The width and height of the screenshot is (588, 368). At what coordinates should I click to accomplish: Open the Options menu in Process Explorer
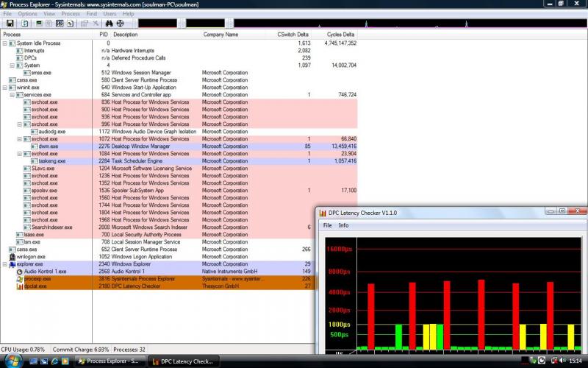click(27, 13)
